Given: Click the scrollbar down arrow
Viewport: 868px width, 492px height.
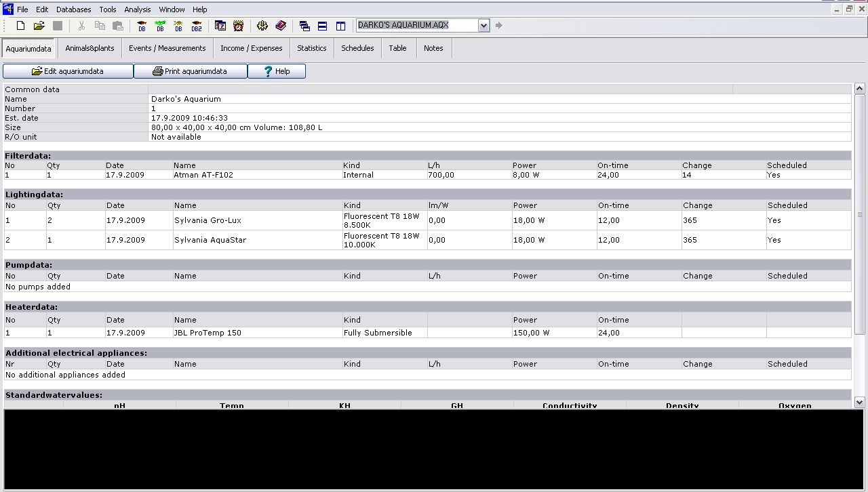Looking at the screenshot, I should (x=859, y=402).
